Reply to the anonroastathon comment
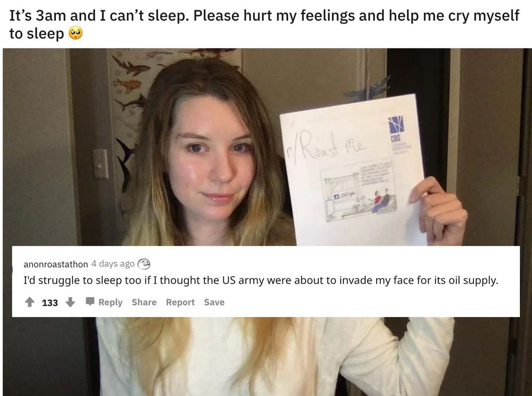532x396 pixels. pos(110,302)
